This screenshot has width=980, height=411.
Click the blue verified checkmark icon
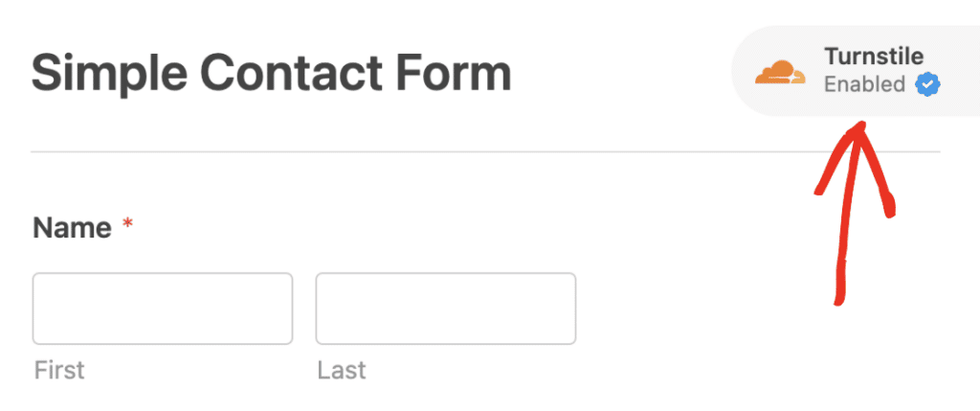point(926,85)
